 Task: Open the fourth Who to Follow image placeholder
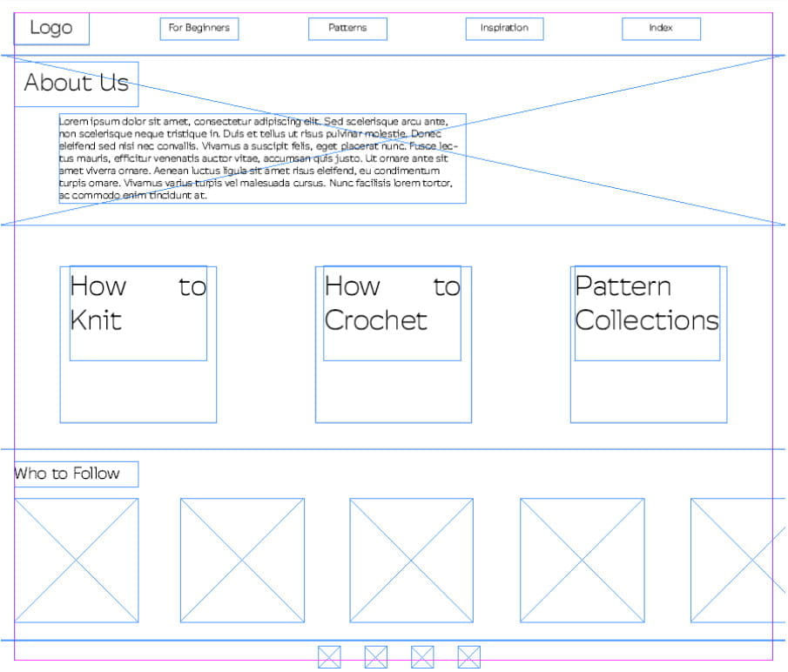[583, 560]
